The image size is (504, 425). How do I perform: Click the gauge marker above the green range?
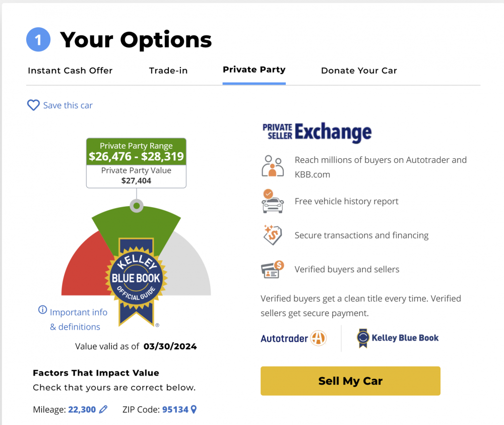137,206
